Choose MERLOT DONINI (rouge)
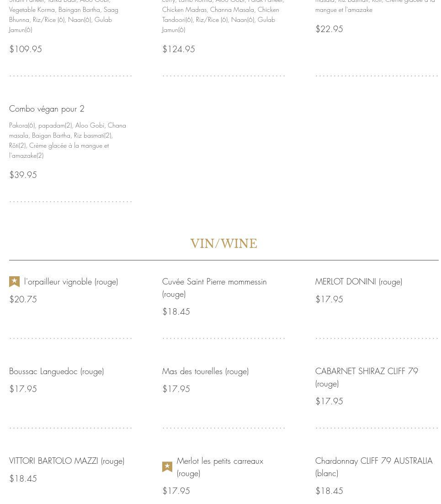441x504 pixels. 359,282
